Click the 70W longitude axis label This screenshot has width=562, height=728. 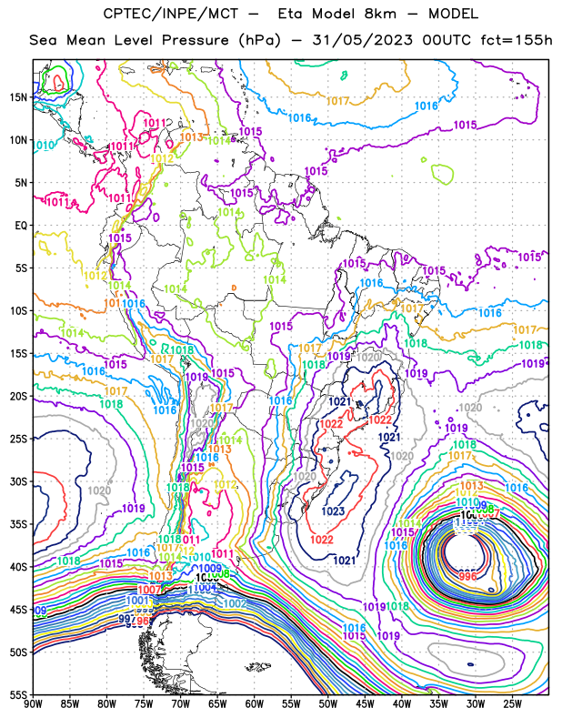[181, 703]
